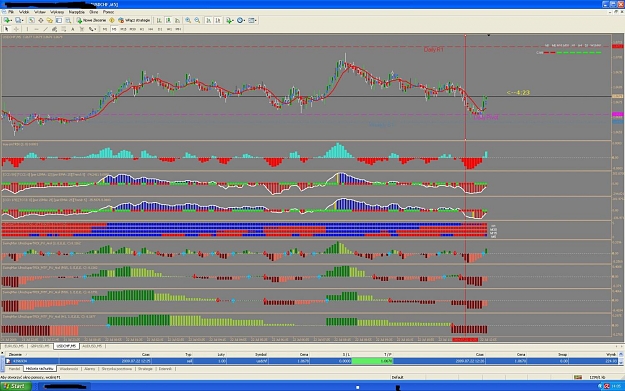
Task: Click the Włącz strategie button
Action: pos(134,20)
